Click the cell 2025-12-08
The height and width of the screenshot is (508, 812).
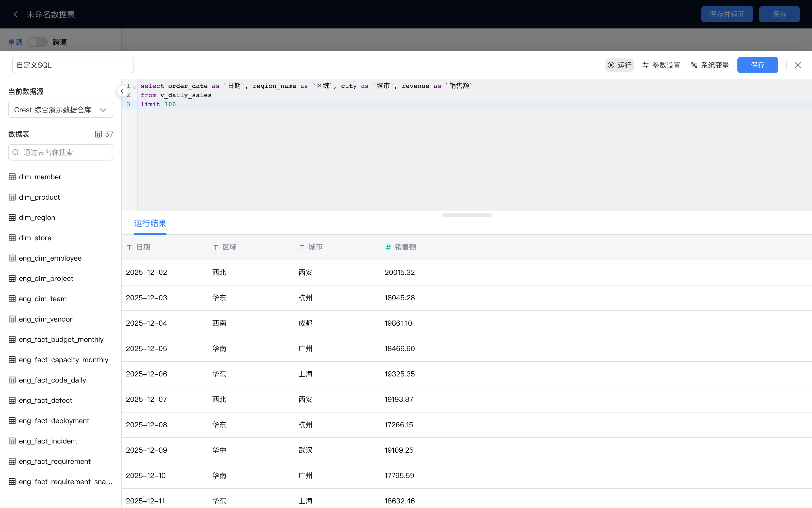147,425
